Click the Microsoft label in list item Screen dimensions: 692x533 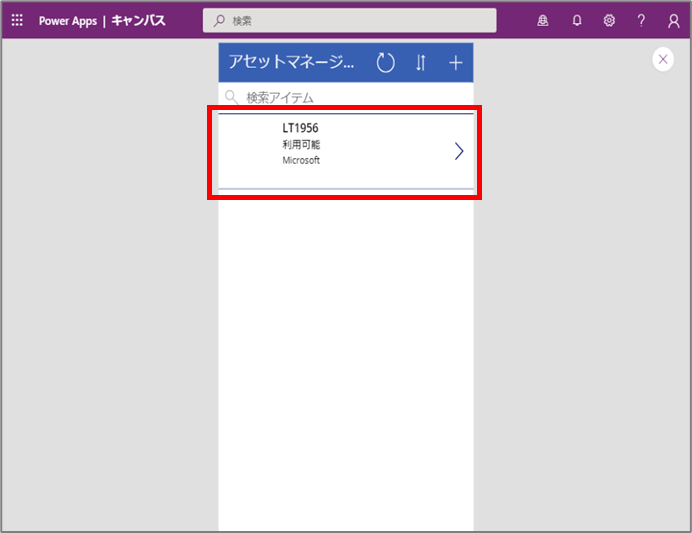pyautogui.click(x=301, y=160)
